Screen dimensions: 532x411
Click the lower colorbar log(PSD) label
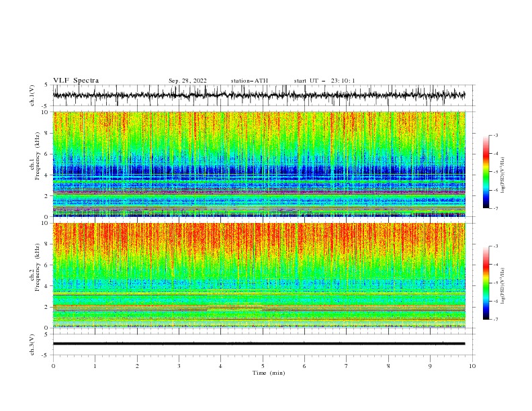click(x=502, y=285)
